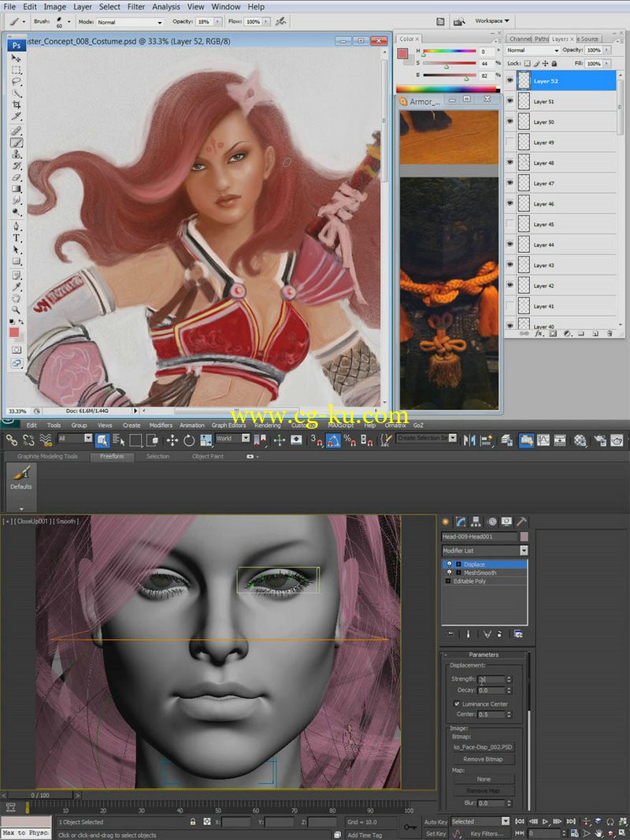
Task: Hide Layer 51 via its eye icon
Action: tap(510, 101)
